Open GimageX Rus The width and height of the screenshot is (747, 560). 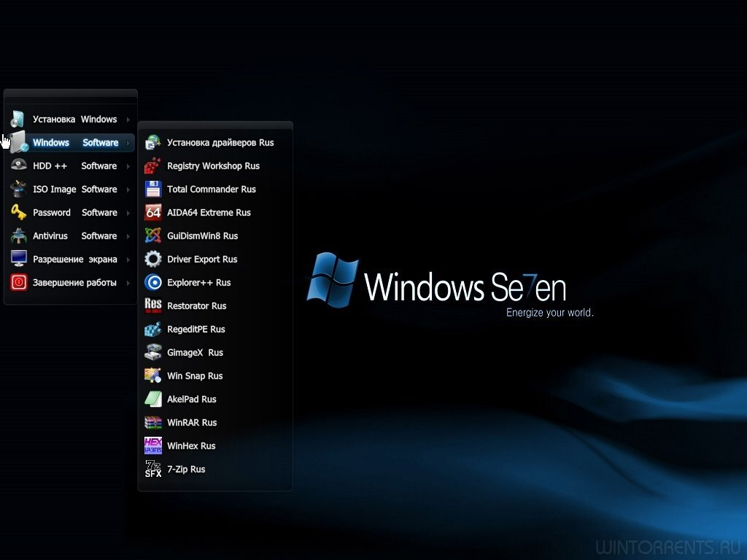[x=215, y=352]
